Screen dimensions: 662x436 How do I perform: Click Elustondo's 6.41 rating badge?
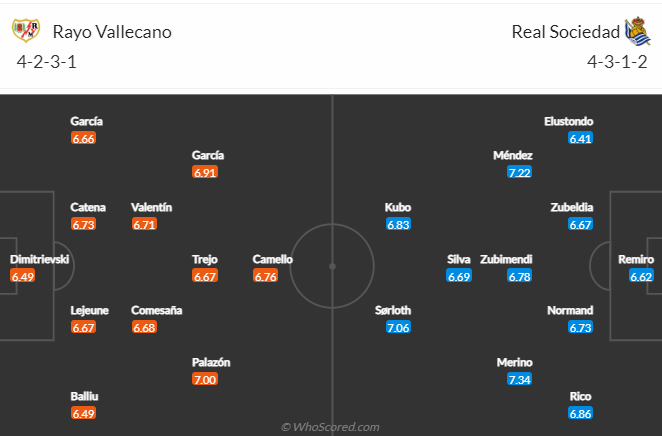click(580, 138)
